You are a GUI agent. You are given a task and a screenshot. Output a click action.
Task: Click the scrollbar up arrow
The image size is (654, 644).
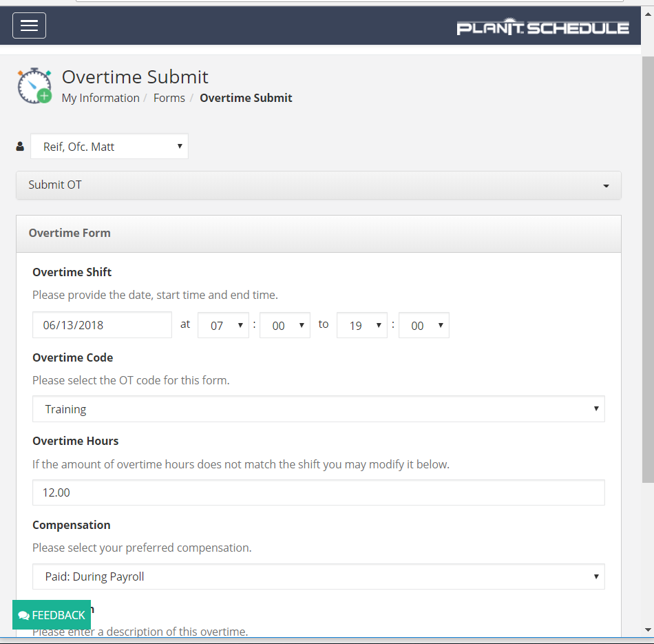(648, 14)
